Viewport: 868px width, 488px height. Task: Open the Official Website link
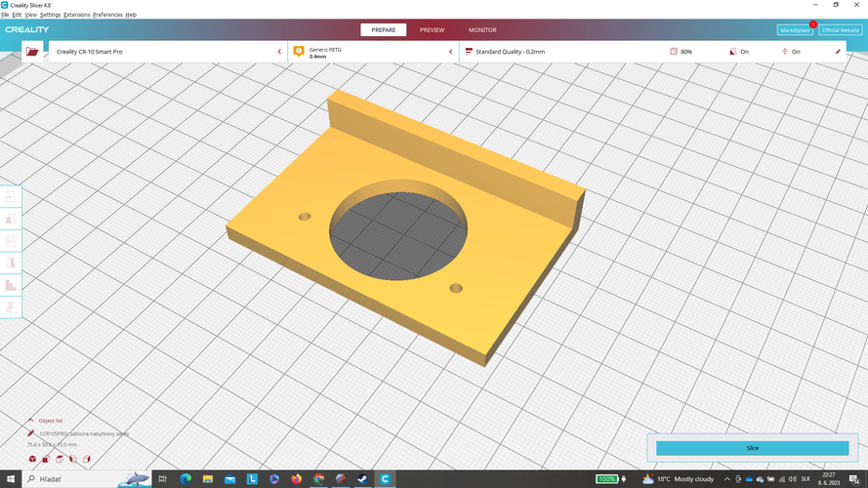point(841,30)
